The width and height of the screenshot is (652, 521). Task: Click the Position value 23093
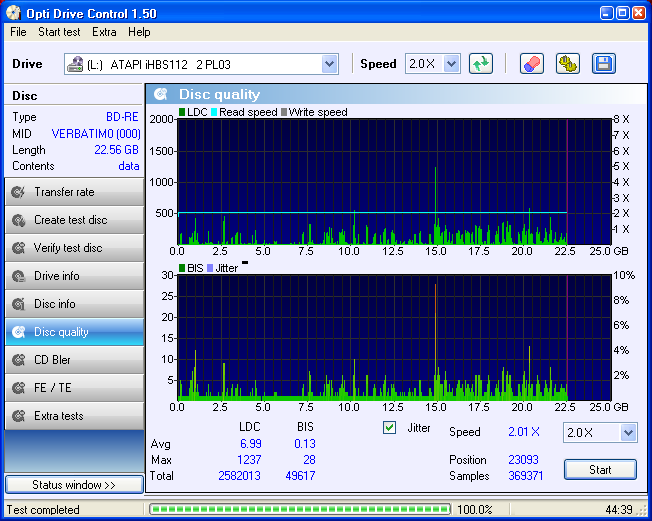click(524, 460)
